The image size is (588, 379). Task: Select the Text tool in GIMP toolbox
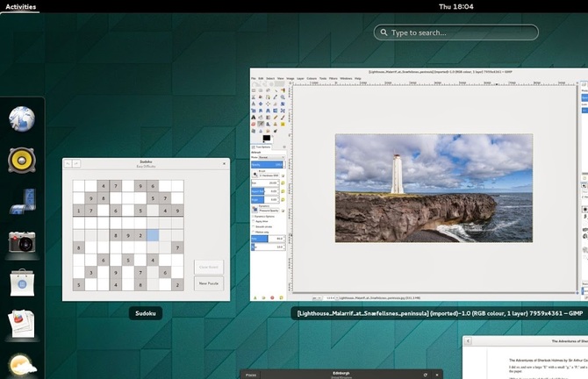(254, 118)
